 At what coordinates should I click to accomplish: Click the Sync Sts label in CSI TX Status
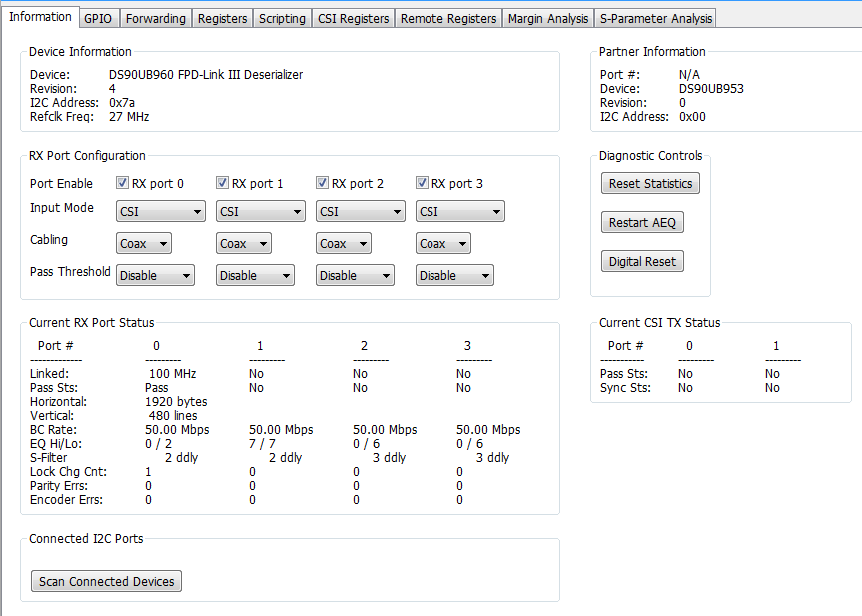625,388
